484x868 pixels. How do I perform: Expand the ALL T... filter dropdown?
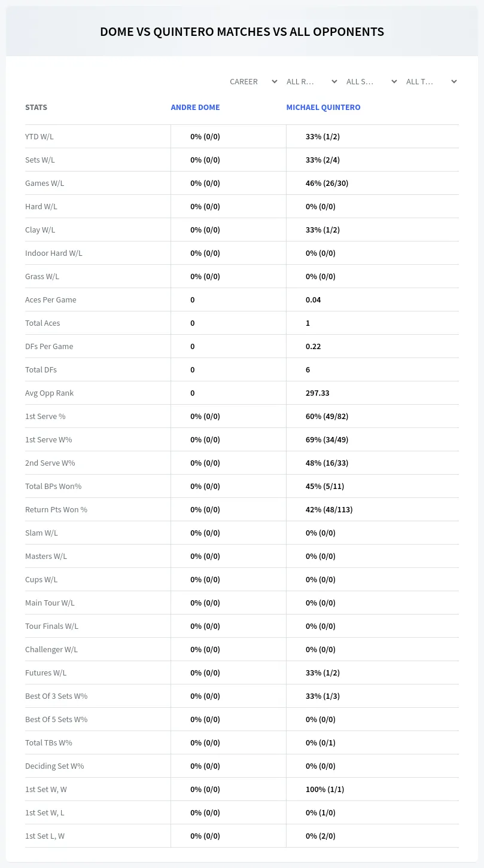[x=431, y=81]
